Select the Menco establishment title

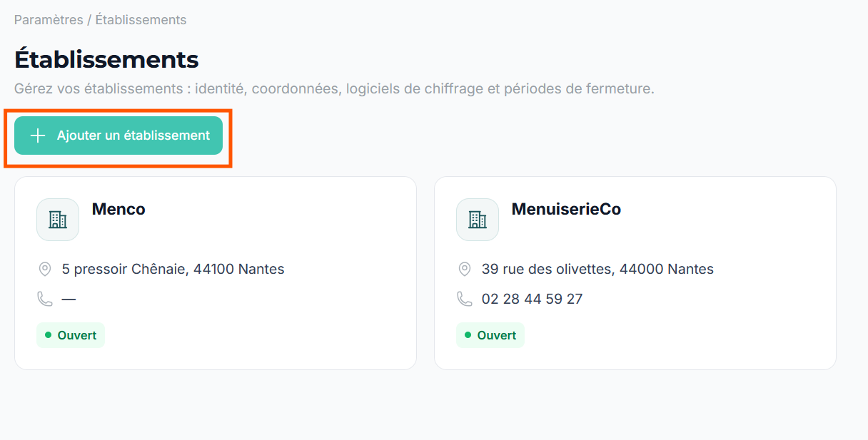[118, 209]
